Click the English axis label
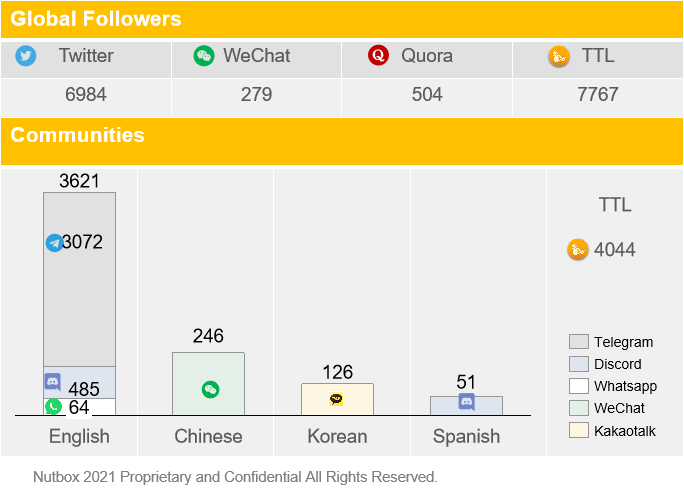Viewport: 684px width, 491px height. coord(79,436)
